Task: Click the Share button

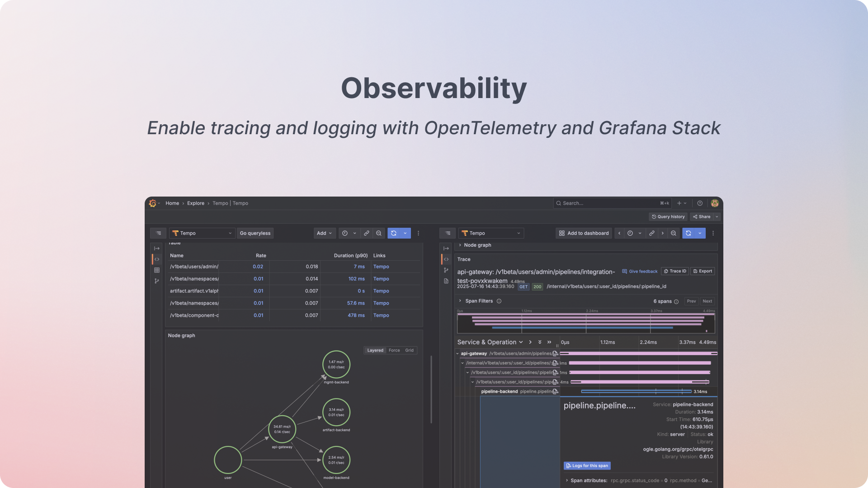Action: pos(702,217)
